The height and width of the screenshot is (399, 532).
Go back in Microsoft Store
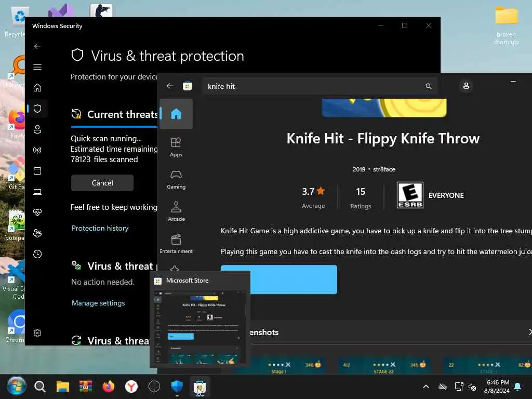(x=170, y=86)
